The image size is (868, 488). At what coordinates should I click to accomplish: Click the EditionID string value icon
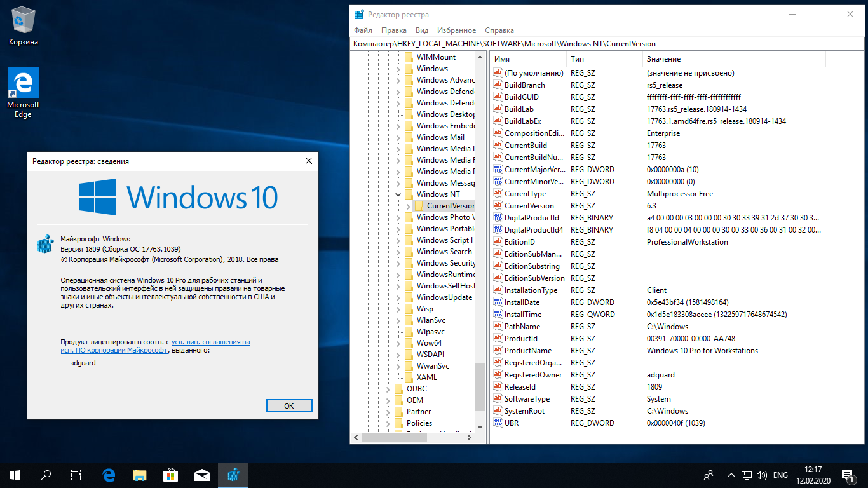coord(498,242)
